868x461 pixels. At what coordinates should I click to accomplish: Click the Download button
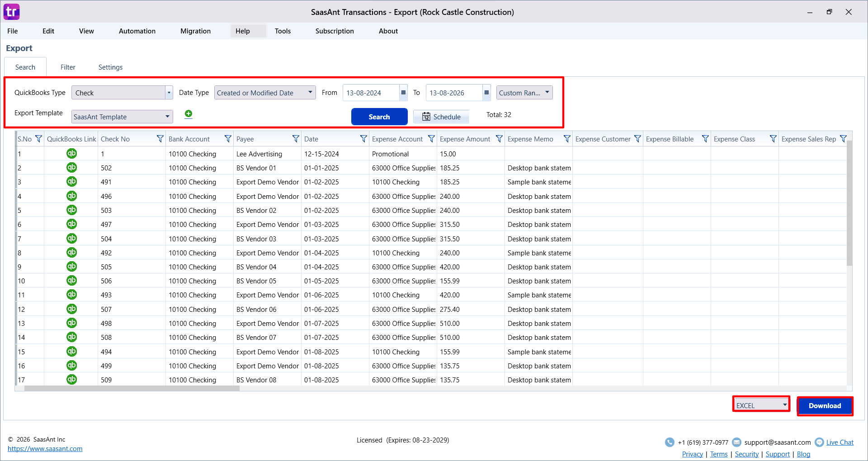coord(825,406)
